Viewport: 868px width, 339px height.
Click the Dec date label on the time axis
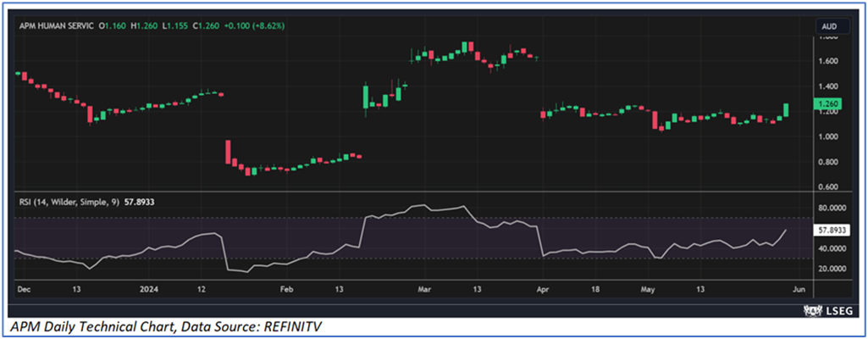coord(25,289)
